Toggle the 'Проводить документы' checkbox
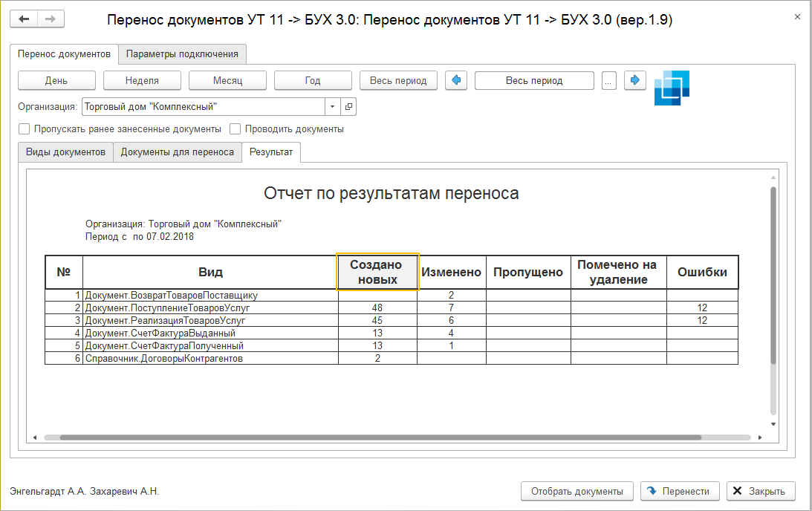812x511 pixels. [x=236, y=129]
